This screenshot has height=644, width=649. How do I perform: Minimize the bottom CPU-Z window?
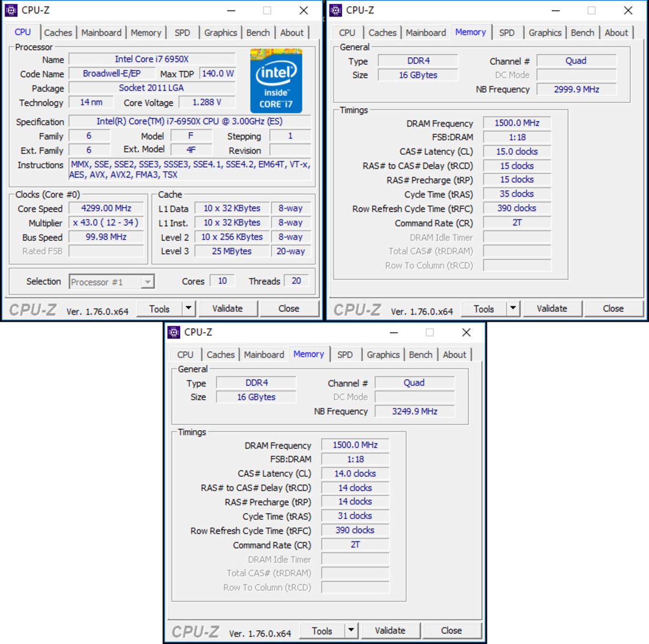tap(394, 332)
